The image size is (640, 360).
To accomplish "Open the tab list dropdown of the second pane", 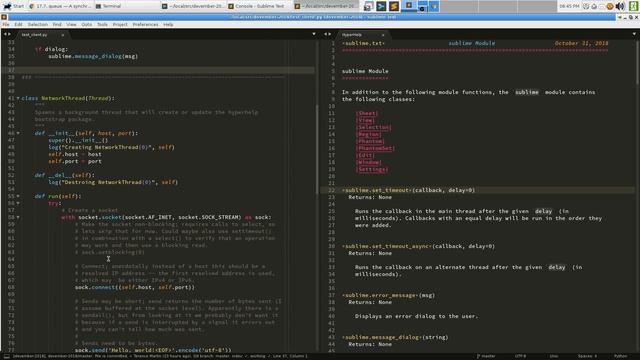I will tap(634, 34).
